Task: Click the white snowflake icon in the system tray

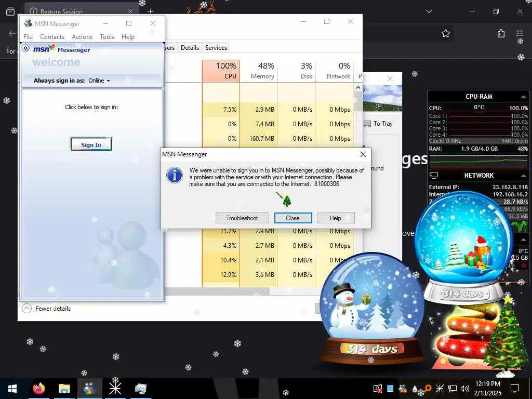Action: coord(440,389)
